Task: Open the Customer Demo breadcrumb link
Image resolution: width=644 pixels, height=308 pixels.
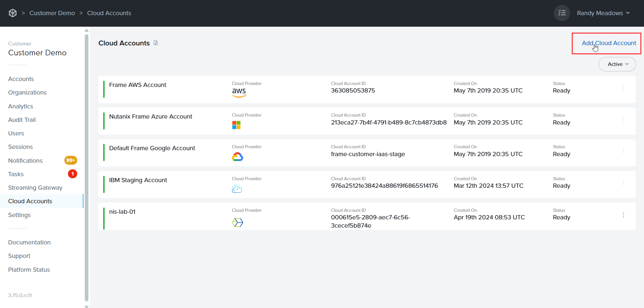Action: (x=52, y=13)
